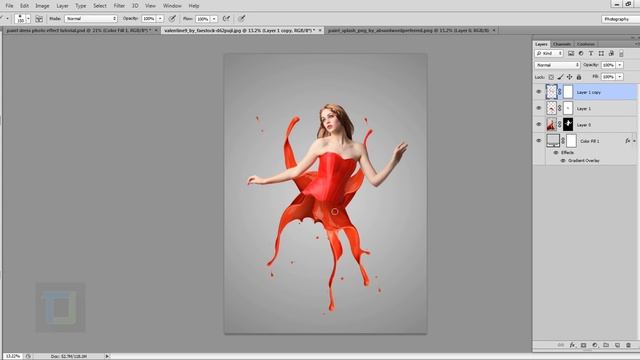
Task: Click layer Fill 100% field
Action: pyautogui.click(x=609, y=77)
